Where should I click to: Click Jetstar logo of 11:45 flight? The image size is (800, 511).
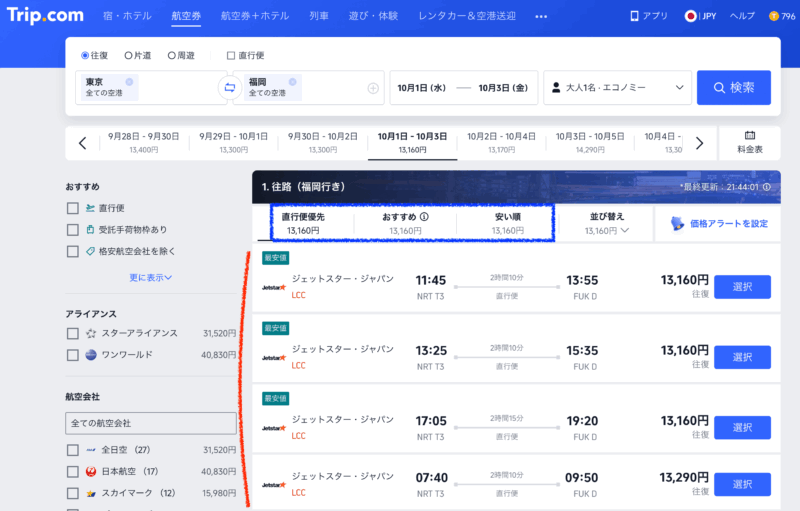[x=274, y=287]
